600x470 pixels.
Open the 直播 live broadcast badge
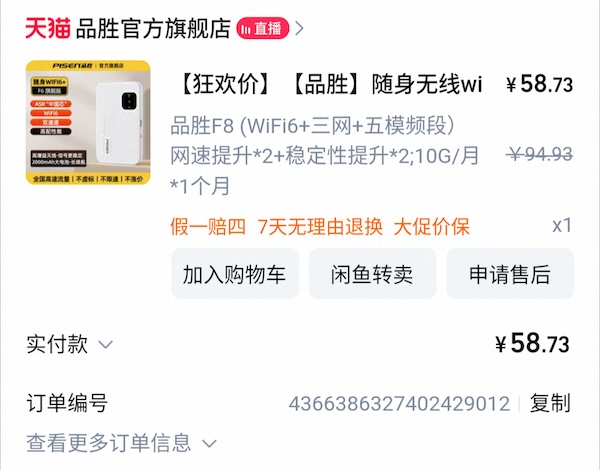262,28
